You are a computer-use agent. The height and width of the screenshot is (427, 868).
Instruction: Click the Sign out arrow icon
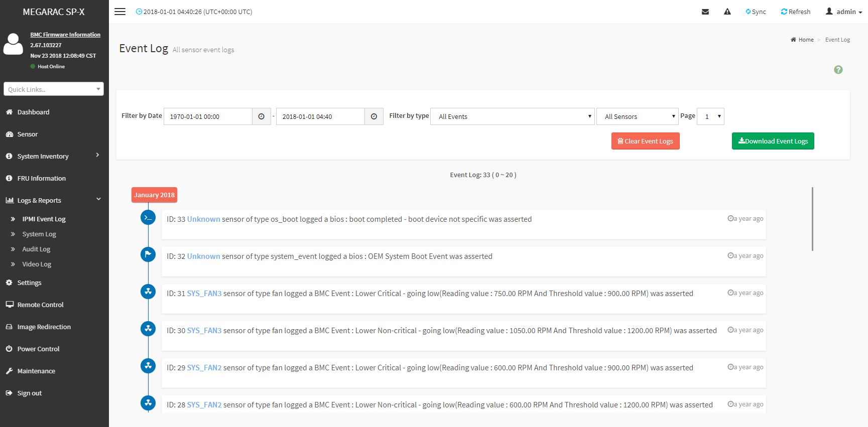[9, 393]
